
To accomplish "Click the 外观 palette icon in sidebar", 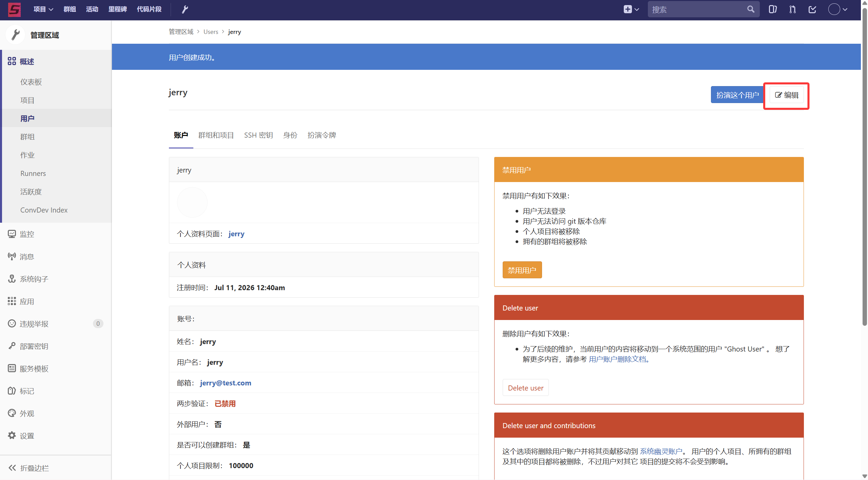I will (12, 413).
